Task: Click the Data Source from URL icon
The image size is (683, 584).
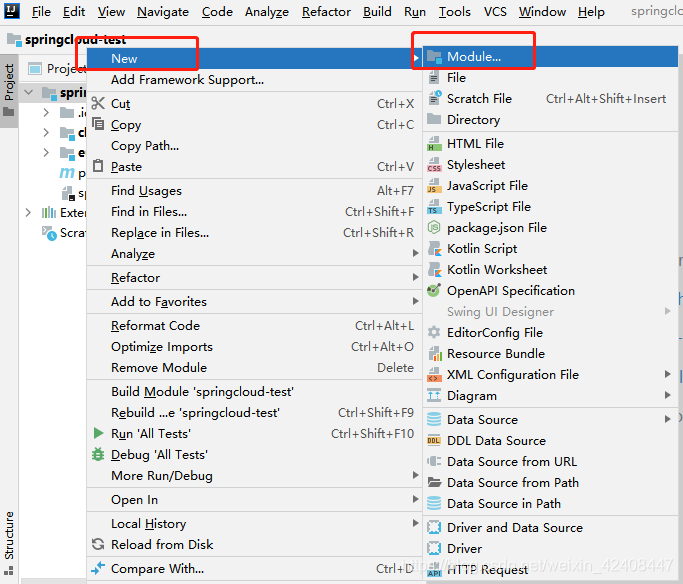Action: 434,461
